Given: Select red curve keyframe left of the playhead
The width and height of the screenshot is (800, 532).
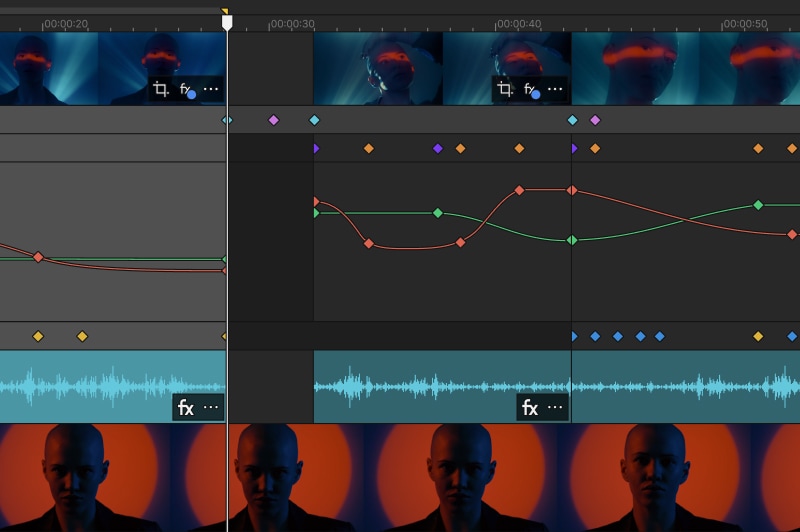Looking at the screenshot, I should [x=38, y=257].
